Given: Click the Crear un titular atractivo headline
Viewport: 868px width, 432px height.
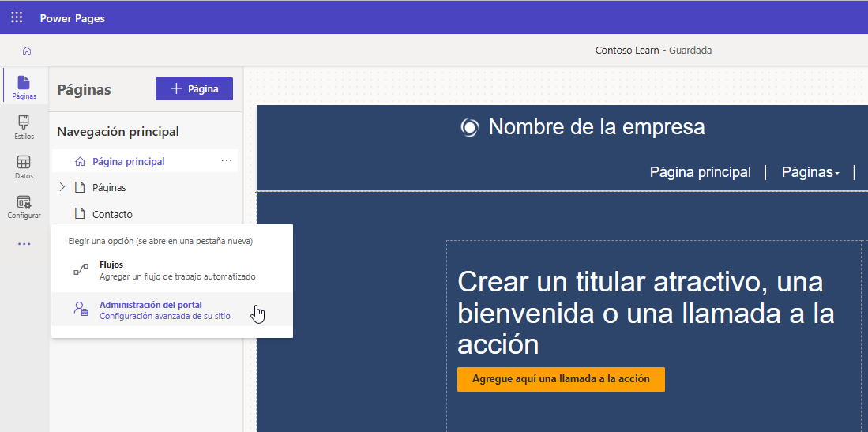Looking at the screenshot, I should 646,313.
